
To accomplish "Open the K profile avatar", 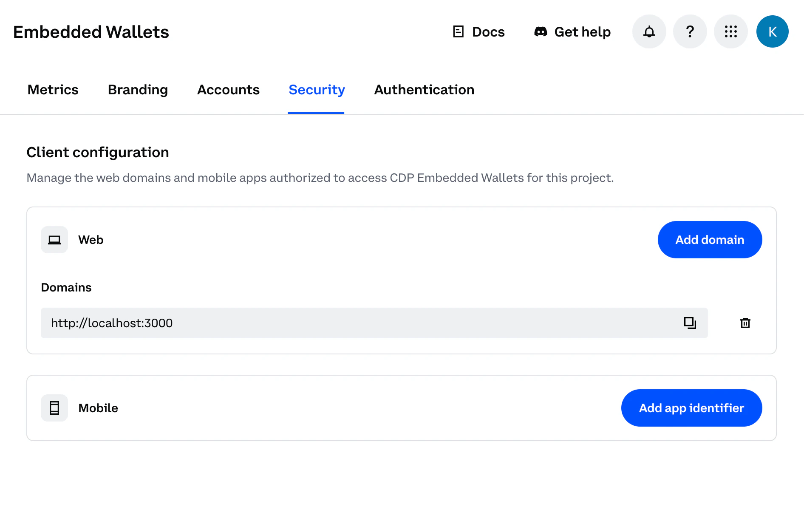I will pyautogui.click(x=773, y=31).
